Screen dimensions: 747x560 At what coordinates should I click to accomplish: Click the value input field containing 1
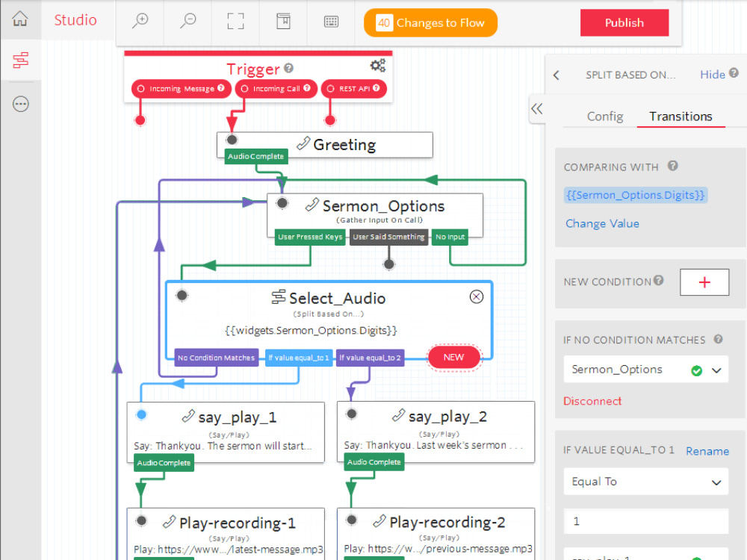[645, 521]
